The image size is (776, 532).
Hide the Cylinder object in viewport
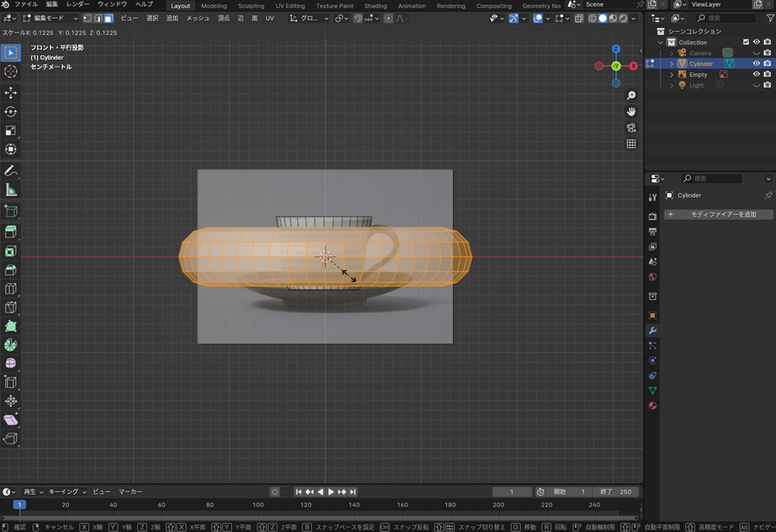click(757, 64)
